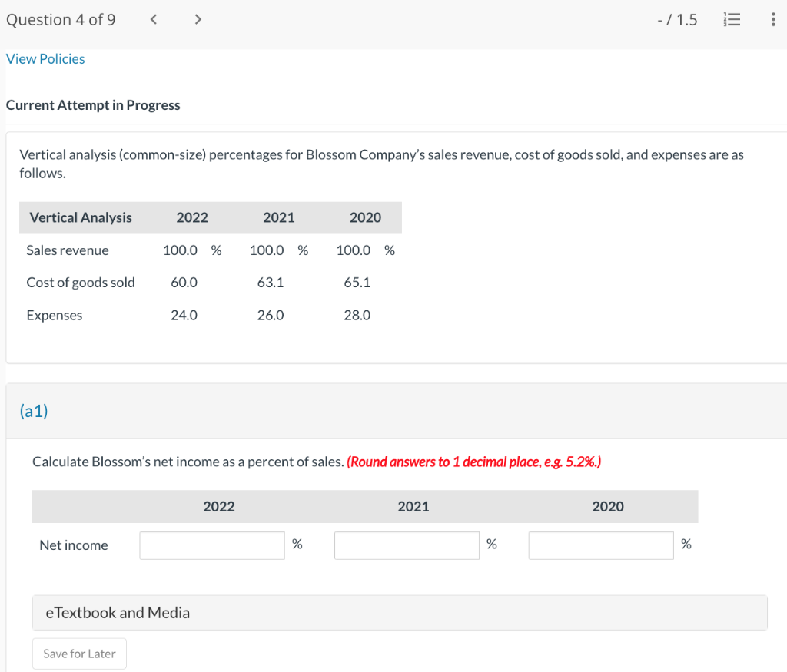Screen dimensions: 787x672
Task: Click the 'Sales revenue' row label
Action: click(68, 250)
